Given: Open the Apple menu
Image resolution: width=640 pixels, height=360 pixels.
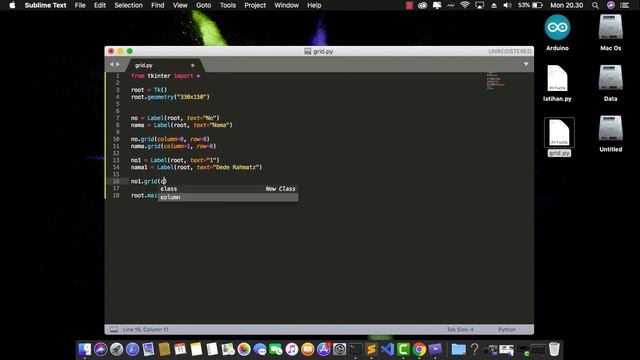Looking at the screenshot, I should pos(12,5).
